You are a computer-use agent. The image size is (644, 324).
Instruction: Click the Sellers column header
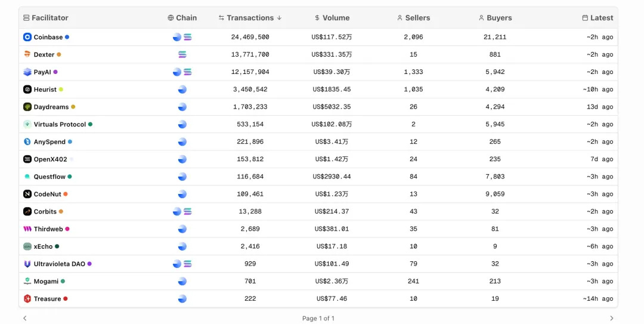tap(414, 18)
